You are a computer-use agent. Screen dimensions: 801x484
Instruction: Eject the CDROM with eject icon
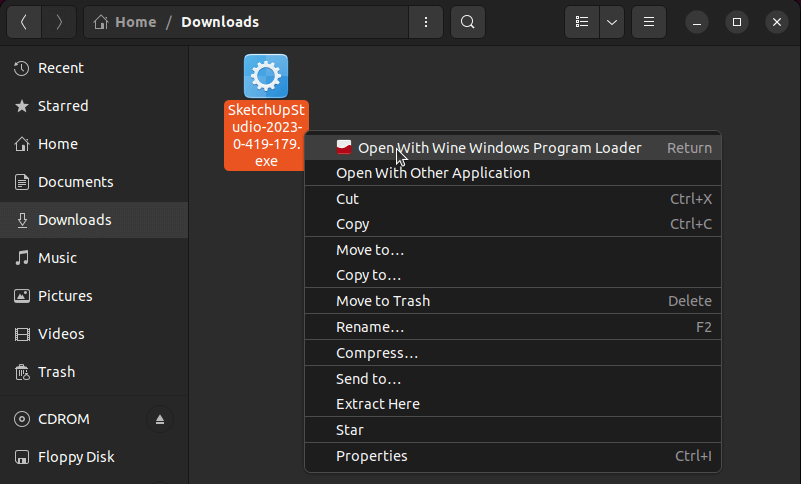(160, 419)
